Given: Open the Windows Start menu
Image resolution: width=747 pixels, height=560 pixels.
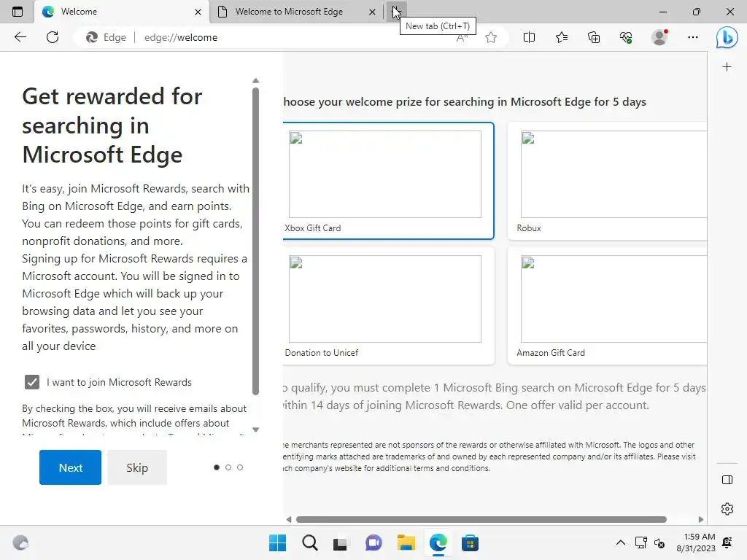Looking at the screenshot, I should pyautogui.click(x=277, y=542).
